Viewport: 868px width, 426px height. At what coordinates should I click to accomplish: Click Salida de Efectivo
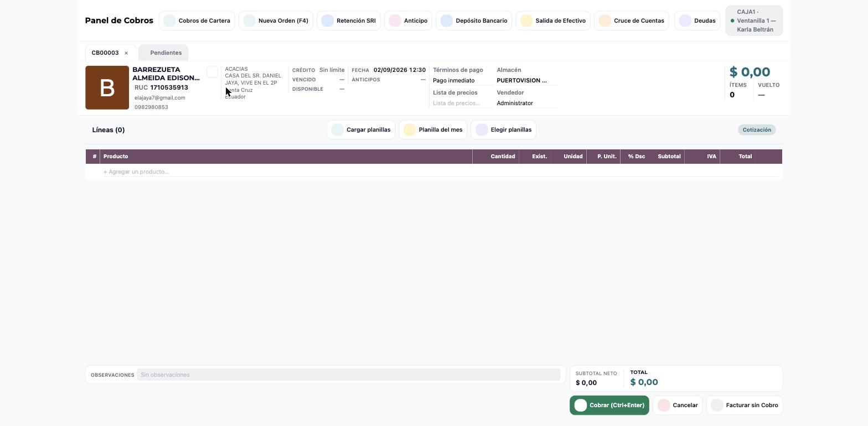click(553, 21)
